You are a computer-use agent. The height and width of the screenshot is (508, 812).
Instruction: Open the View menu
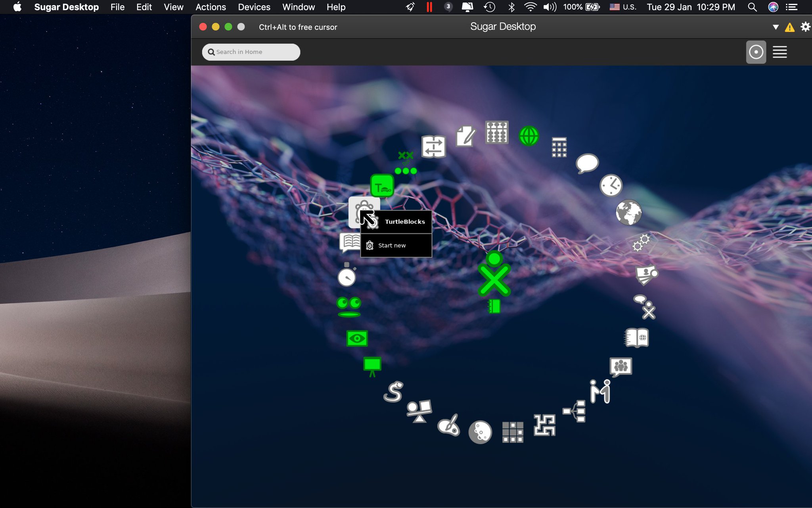click(x=174, y=7)
